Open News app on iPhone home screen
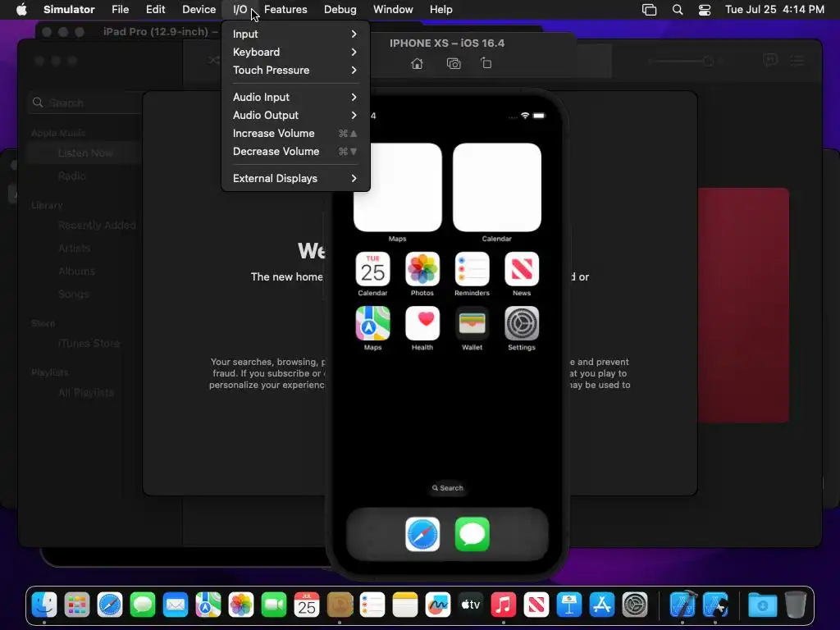Viewport: 840px width, 630px height. (522, 269)
